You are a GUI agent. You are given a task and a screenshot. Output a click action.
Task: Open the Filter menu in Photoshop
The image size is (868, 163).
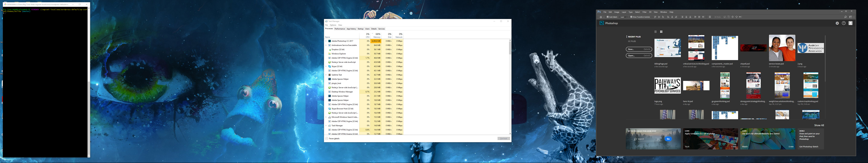pyautogui.click(x=645, y=12)
